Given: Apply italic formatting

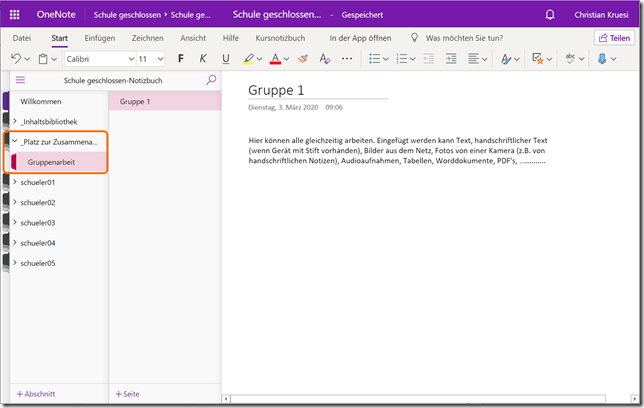Looking at the screenshot, I should (x=203, y=59).
